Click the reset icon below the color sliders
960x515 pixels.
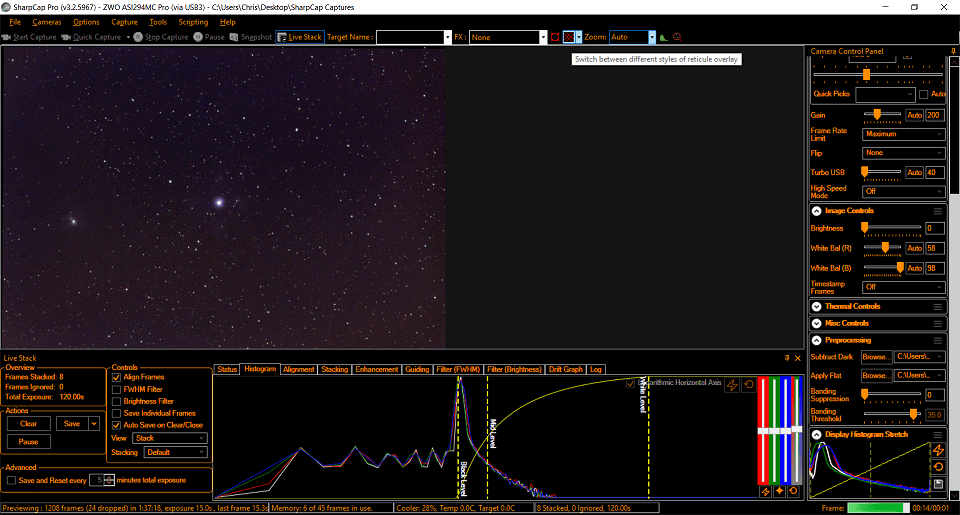pyautogui.click(x=793, y=491)
